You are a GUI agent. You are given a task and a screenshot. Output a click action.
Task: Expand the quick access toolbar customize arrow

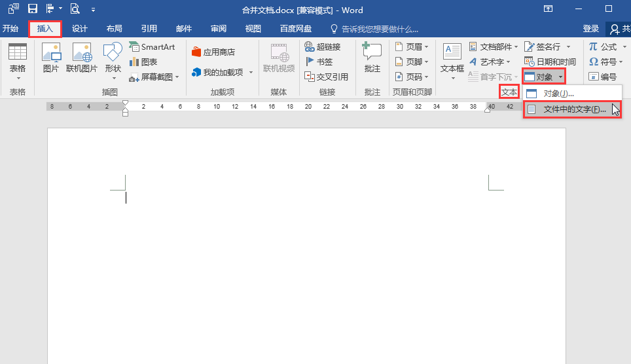coord(94,9)
